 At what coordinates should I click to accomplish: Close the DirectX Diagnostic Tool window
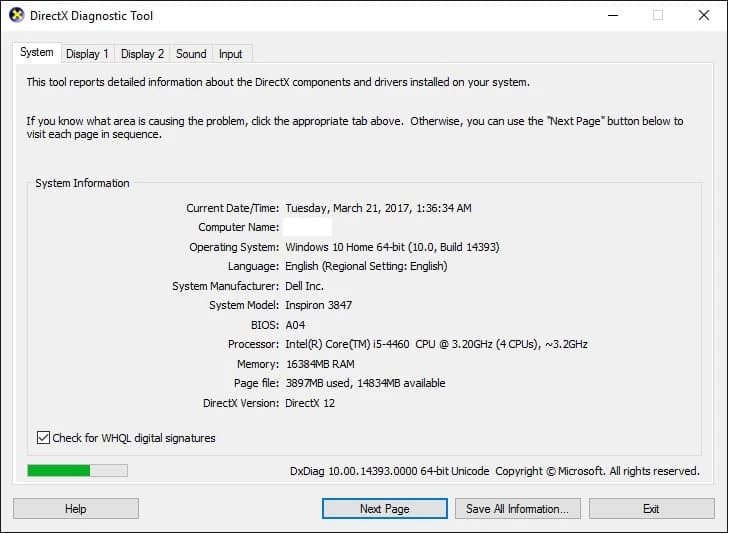(705, 16)
